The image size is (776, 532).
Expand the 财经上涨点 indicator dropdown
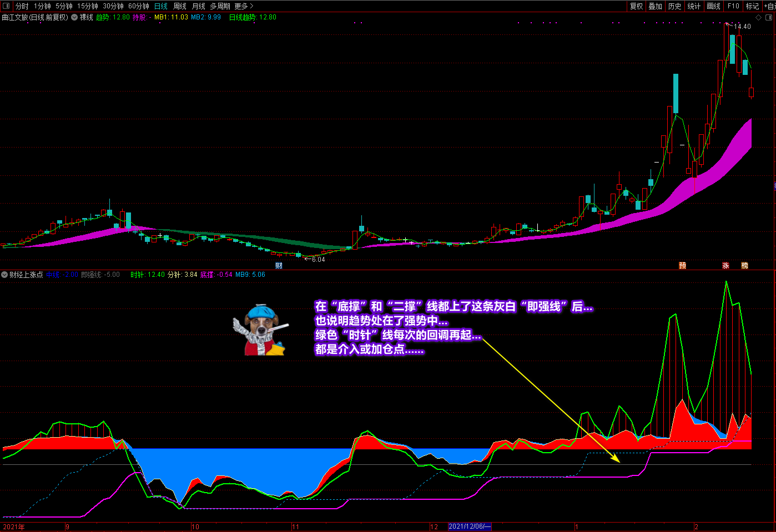[4, 275]
